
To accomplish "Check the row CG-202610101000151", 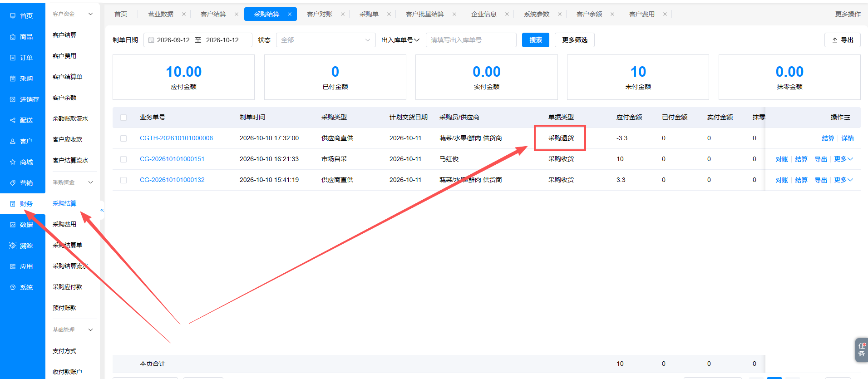I will (x=123, y=159).
